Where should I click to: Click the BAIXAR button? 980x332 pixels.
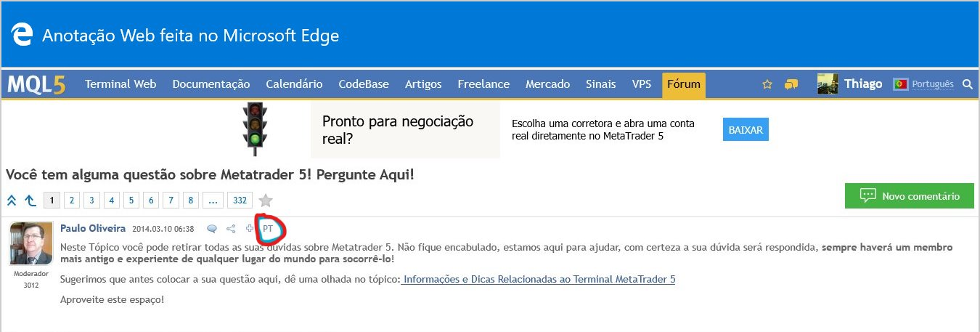point(746,130)
